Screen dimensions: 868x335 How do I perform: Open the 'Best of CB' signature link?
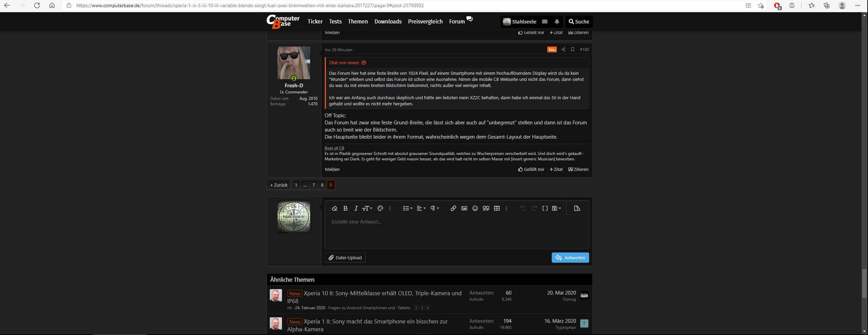click(334, 148)
